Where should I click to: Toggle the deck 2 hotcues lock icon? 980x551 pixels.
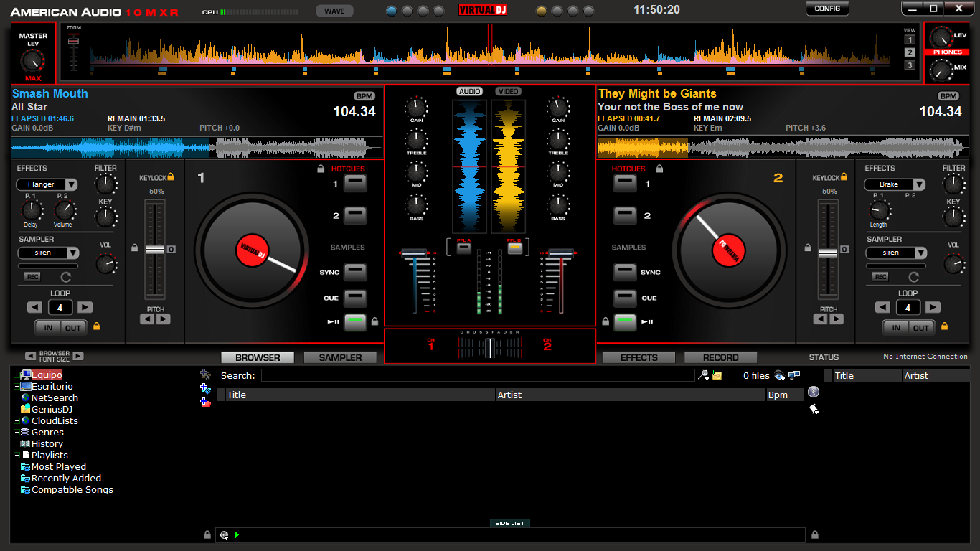[659, 169]
